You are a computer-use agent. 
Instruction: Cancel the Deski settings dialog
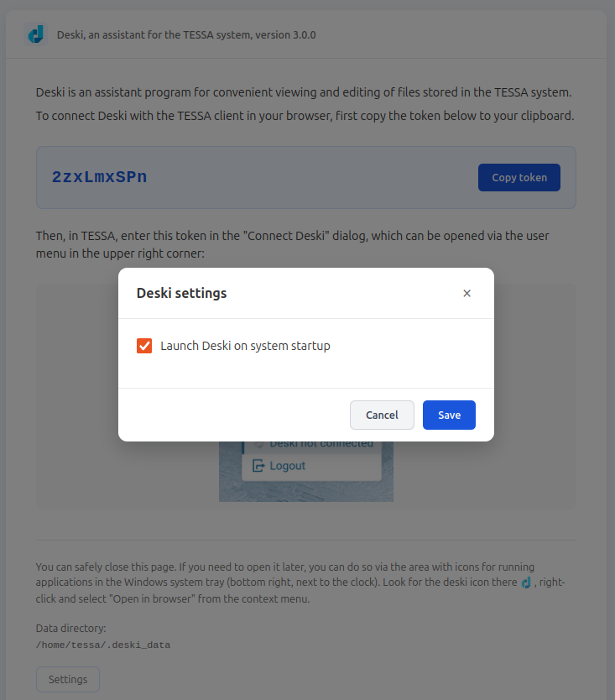coord(382,415)
